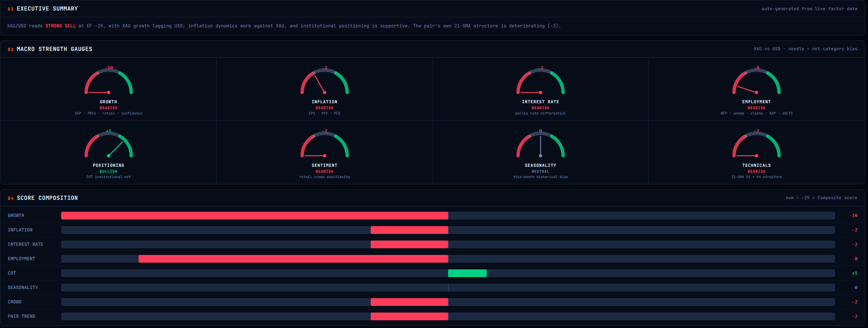868x328 pixels.
Task: Click 'NFP · unemp · claims · ADP · JOLTS' caption
Action: coord(757,113)
